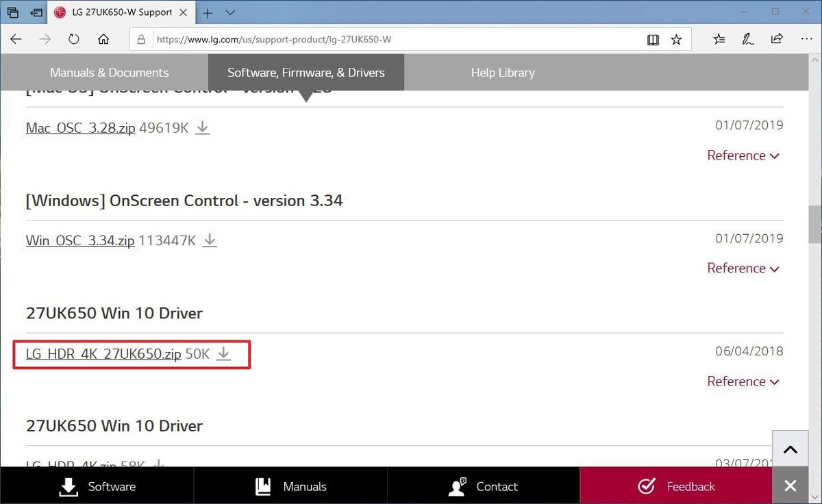822x504 pixels.
Task: Open the Share panel in Edge
Action: point(777,39)
